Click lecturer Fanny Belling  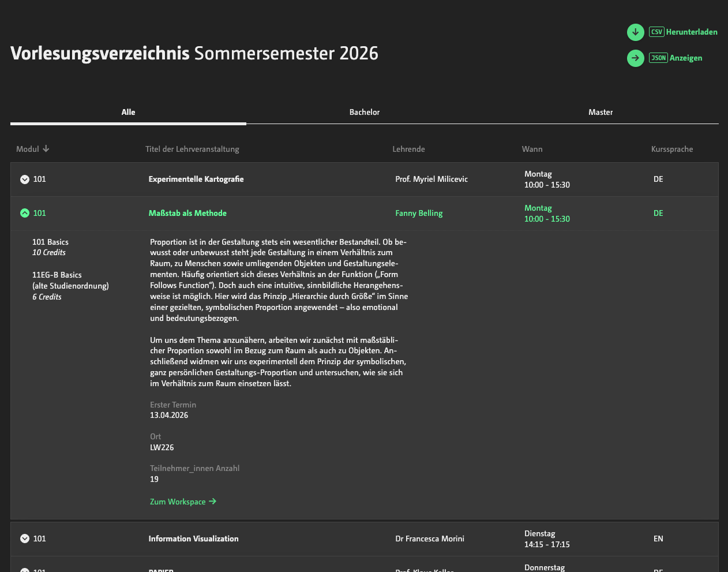pyautogui.click(x=419, y=213)
